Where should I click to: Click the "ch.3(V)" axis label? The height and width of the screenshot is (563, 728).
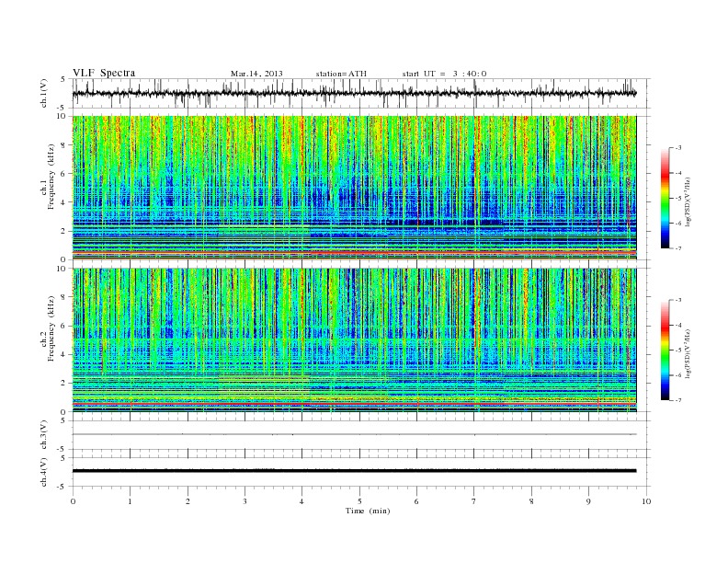click(44, 435)
